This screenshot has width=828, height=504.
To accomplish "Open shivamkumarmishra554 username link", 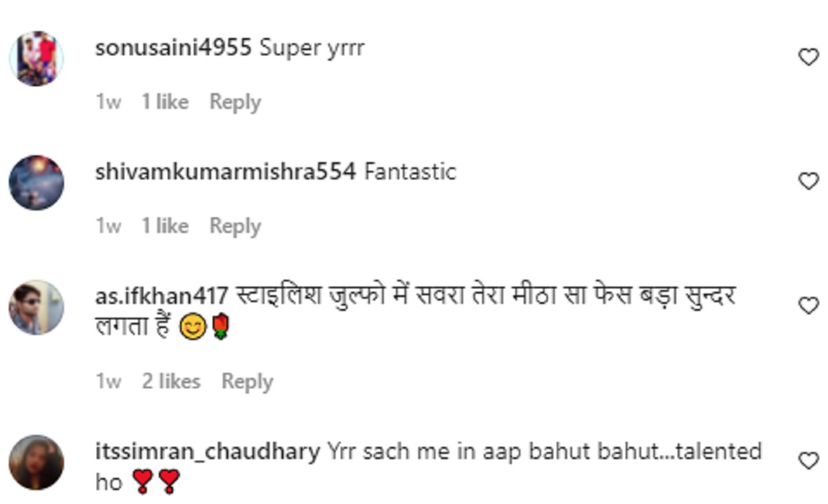I will tap(225, 172).
